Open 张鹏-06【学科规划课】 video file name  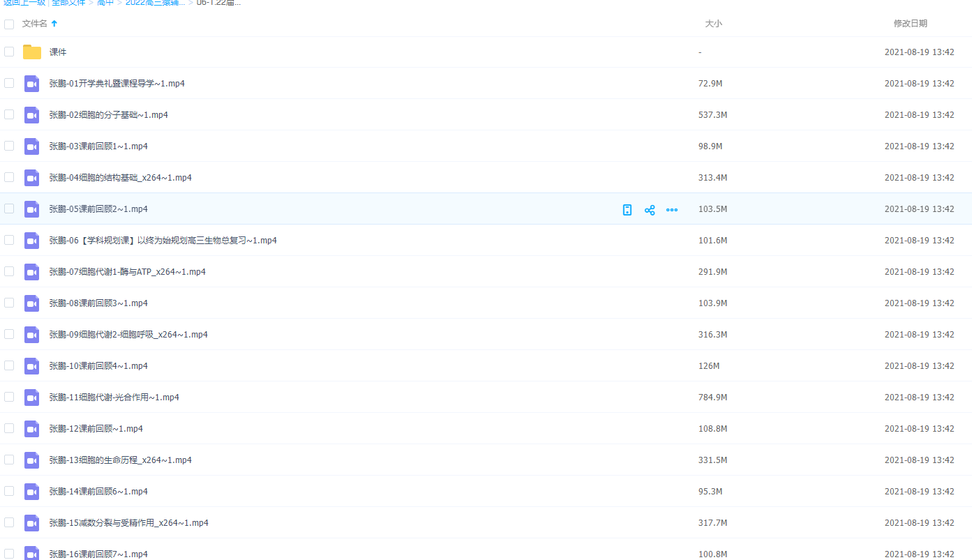pyautogui.click(x=163, y=241)
